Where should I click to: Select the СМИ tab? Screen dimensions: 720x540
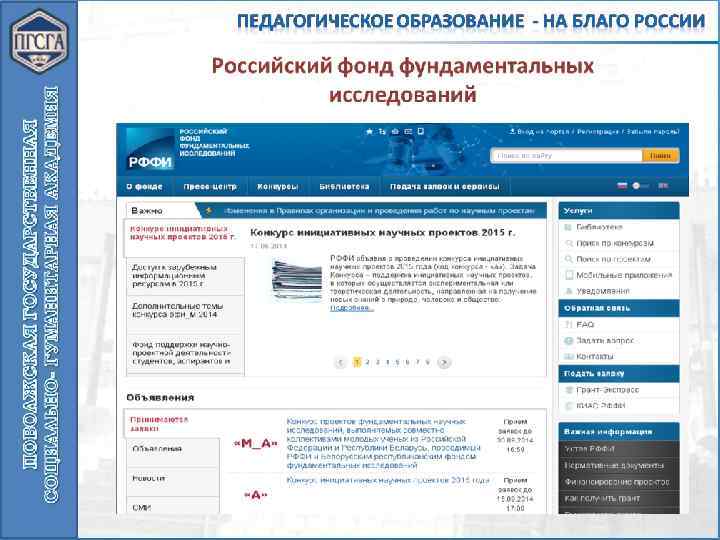pyautogui.click(x=173, y=506)
